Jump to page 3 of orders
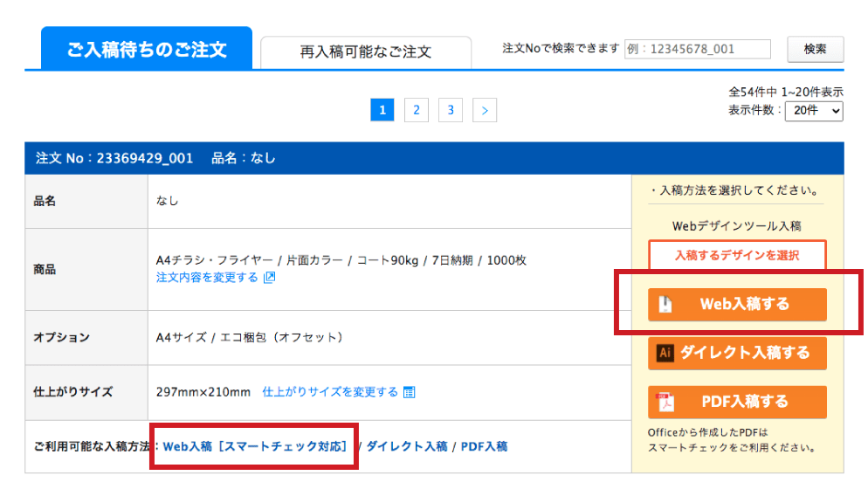The width and height of the screenshot is (868, 489). pyautogui.click(x=451, y=110)
